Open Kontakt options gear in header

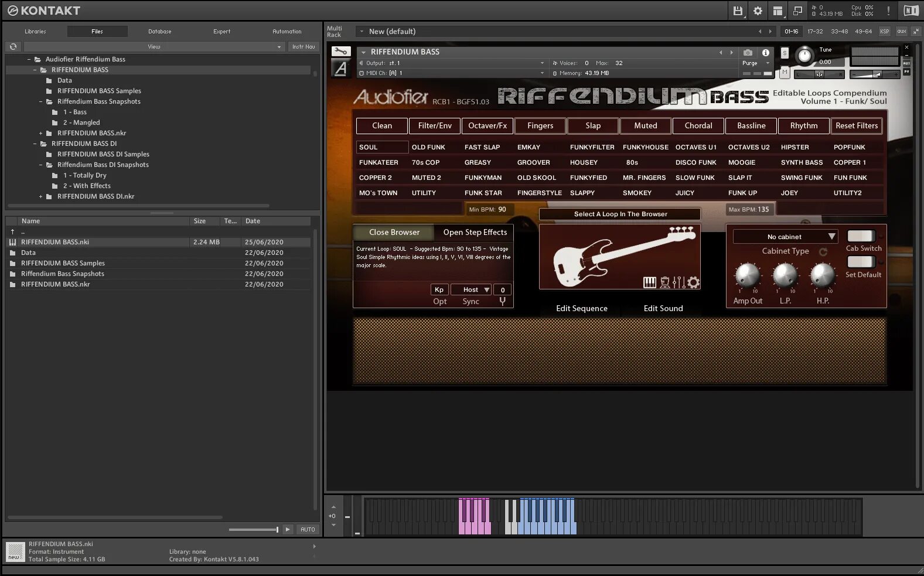[x=758, y=11]
